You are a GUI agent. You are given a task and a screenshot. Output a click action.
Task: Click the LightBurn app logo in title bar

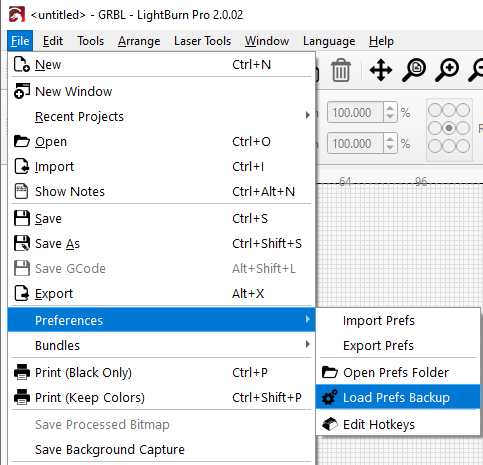click(x=17, y=15)
